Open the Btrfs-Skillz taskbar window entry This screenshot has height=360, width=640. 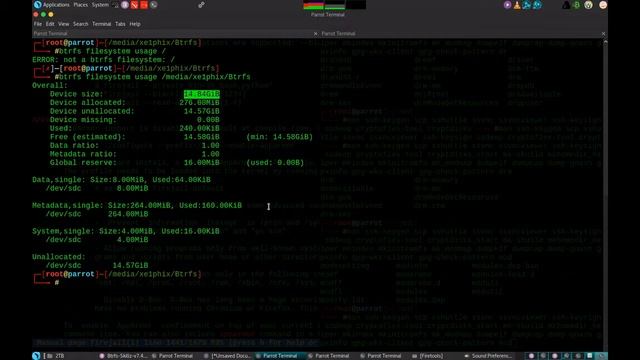tap(123, 356)
